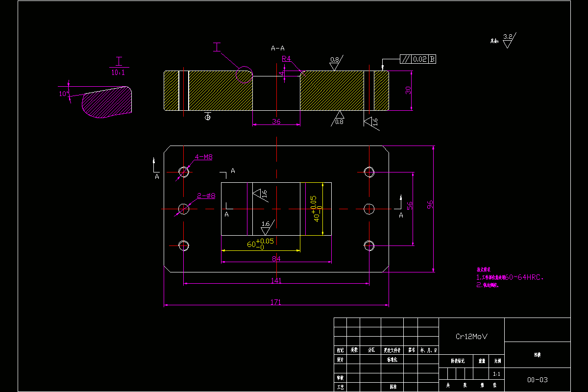Click the '141' hole spacing dimension

tap(276, 281)
